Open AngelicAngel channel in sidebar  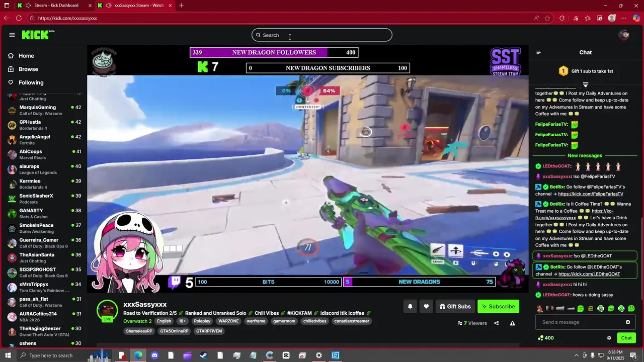(44, 140)
